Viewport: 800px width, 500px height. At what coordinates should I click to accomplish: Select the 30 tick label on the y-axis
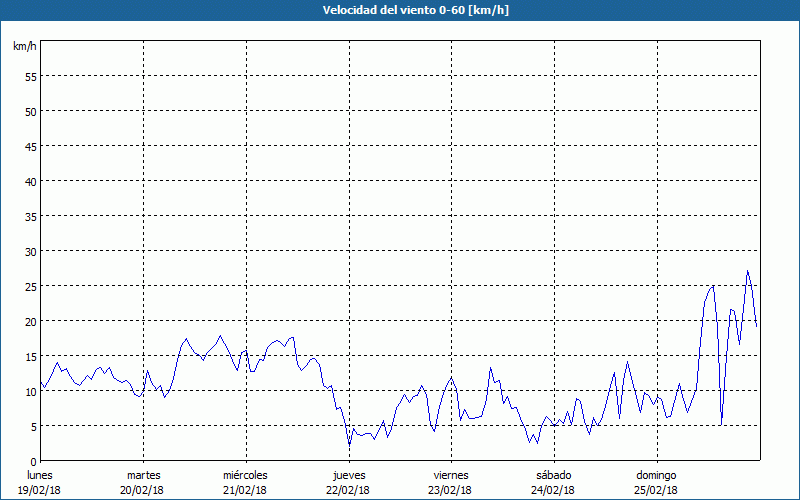click(x=30, y=251)
